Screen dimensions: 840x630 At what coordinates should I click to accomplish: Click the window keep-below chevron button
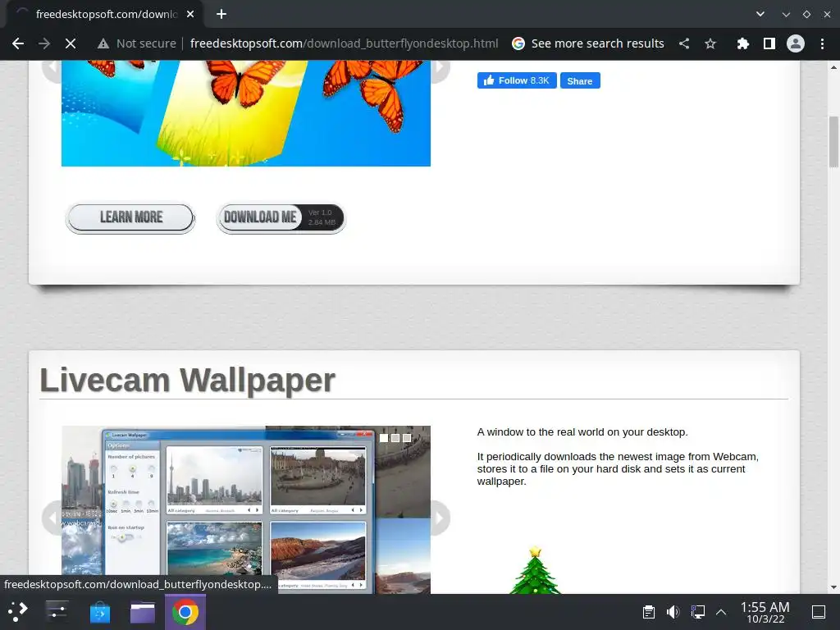pos(786,15)
